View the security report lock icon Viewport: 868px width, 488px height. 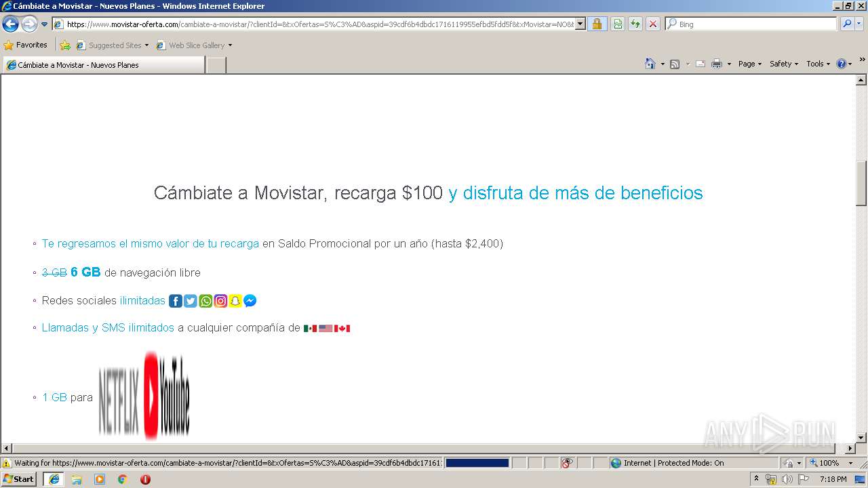(597, 24)
